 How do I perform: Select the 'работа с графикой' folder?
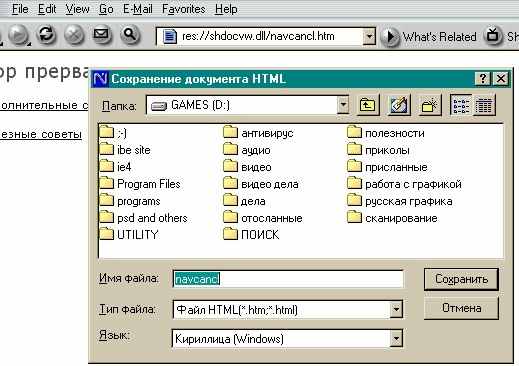tap(405, 184)
